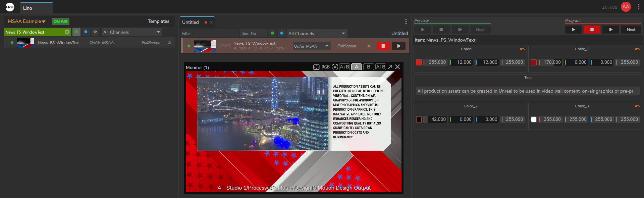Pop out the Monitor window
The width and height of the screenshot is (644, 198).
(390, 67)
